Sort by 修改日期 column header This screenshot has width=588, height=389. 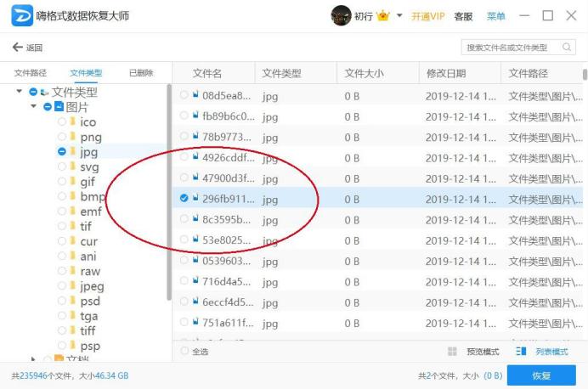[x=446, y=73]
